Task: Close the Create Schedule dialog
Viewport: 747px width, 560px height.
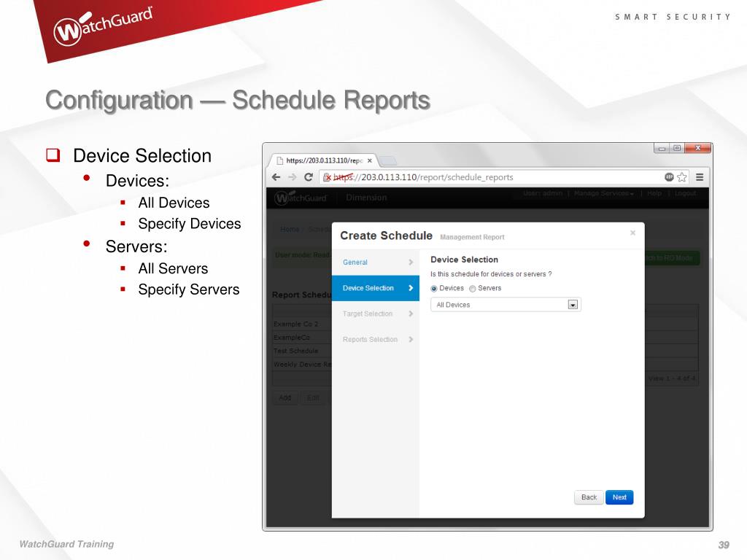Action: (632, 233)
